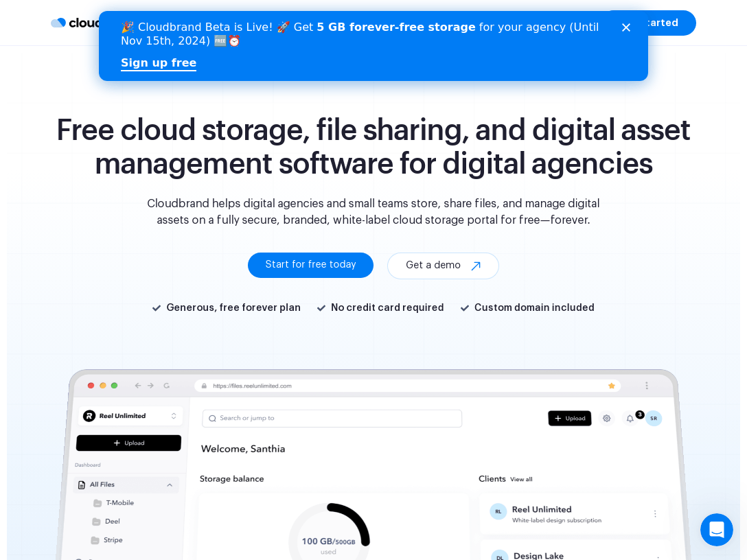Open the notifications bell with badge 3
The width and height of the screenshot is (747, 560).
(x=630, y=418)
